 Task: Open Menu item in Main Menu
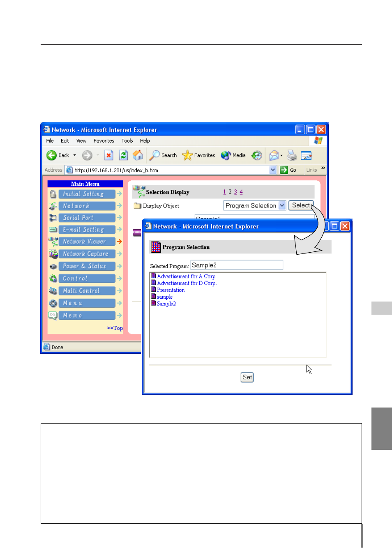tap(87, 303)
